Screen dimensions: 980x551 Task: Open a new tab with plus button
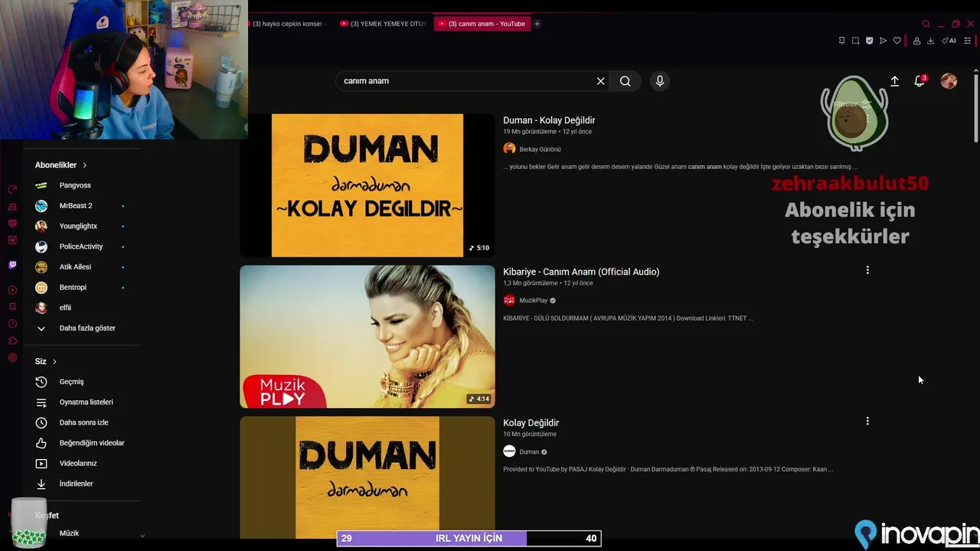tap(537, 24)
